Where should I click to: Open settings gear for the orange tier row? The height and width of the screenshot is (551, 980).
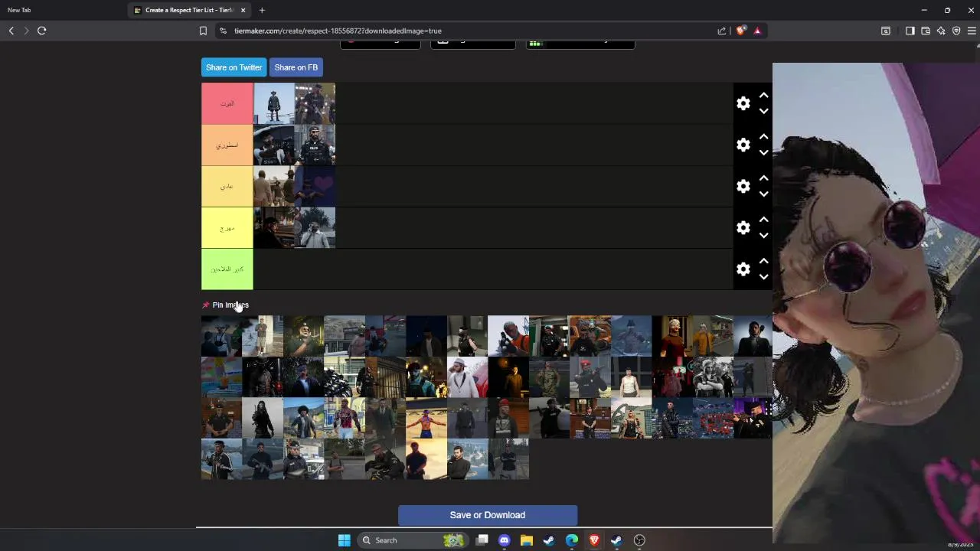pyautogui.click(x=743, y=145)
